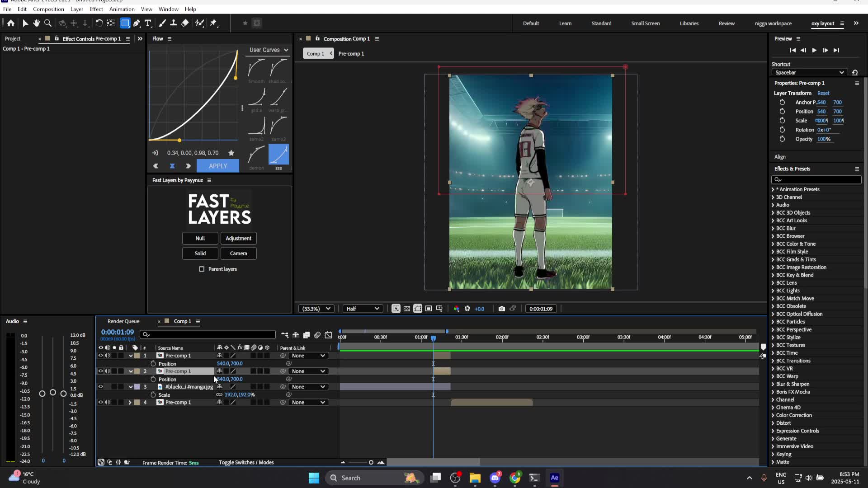The height and width of the screenshot is (488, 868).
Task: Click the timeline zoom slider handle
Action: pos(371,462)
